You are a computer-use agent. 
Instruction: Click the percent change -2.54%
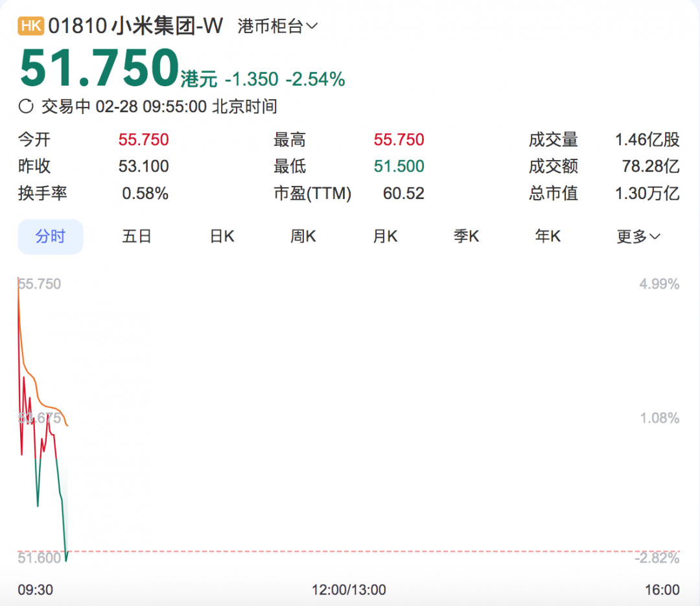(x=315, y=80)
